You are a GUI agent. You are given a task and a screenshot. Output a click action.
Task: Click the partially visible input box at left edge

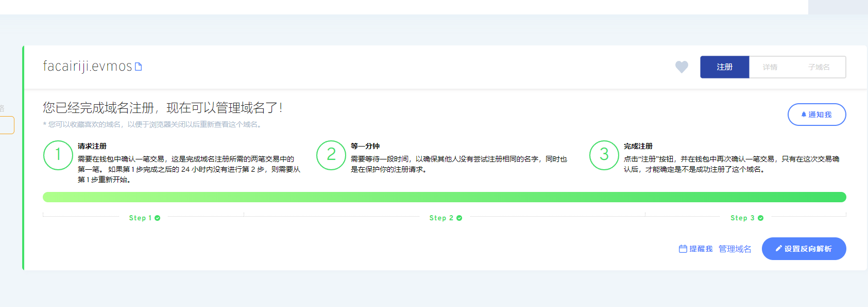[x=7, y=125]
